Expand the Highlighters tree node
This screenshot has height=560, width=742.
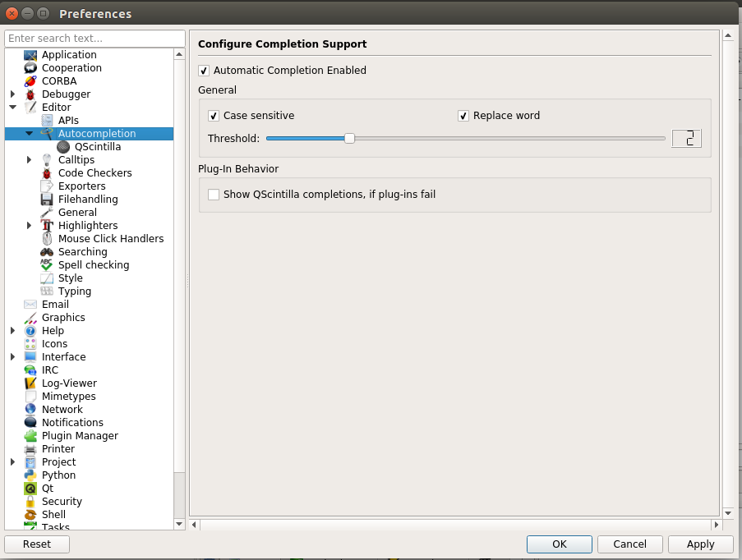pos(30,226)
